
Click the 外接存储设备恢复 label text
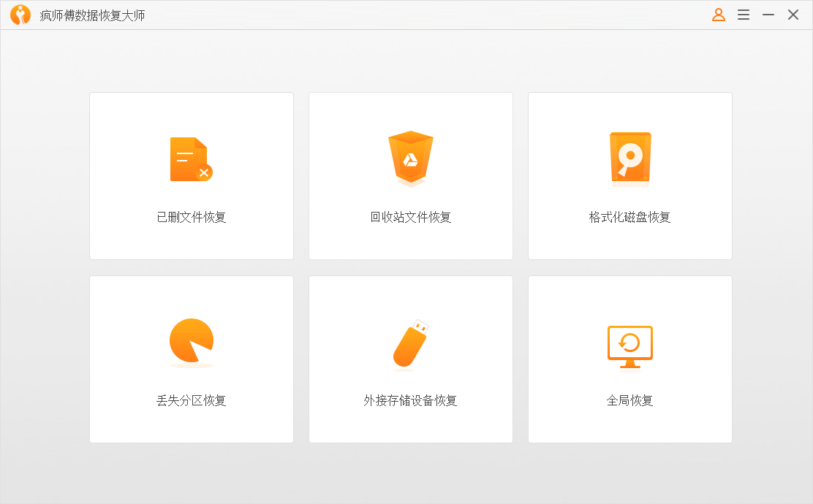pyautogui.click(x=410, y=400)
